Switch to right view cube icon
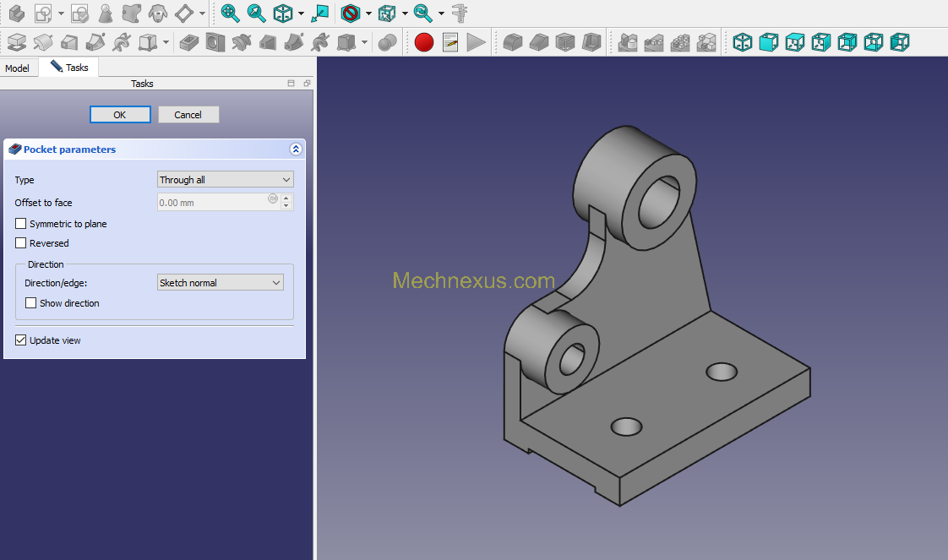The height and width of the screenshot is (560, 948). coord(821,42)
